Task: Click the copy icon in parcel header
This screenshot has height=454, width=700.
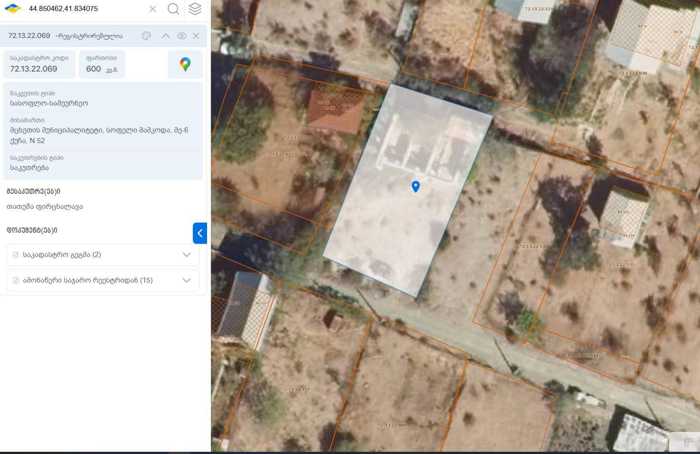Action: [146, 36]
